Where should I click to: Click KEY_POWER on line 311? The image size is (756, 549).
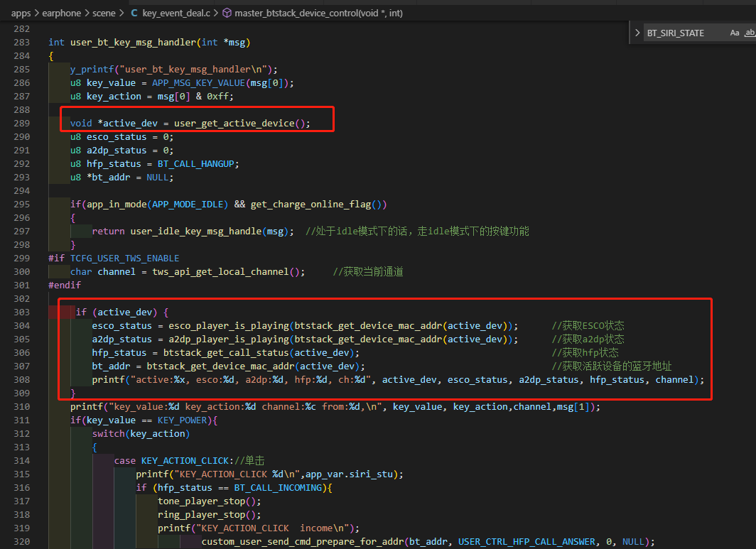coord(182,420)
